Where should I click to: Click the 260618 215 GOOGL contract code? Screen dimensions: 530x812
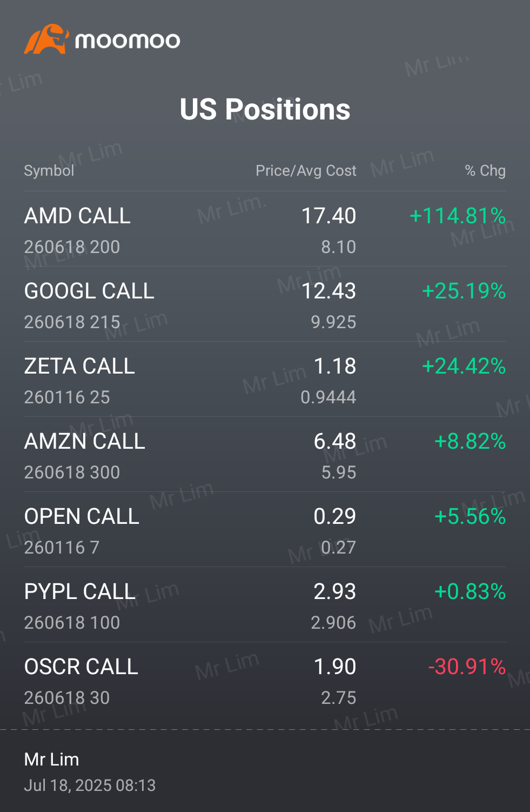click(72, 322)
